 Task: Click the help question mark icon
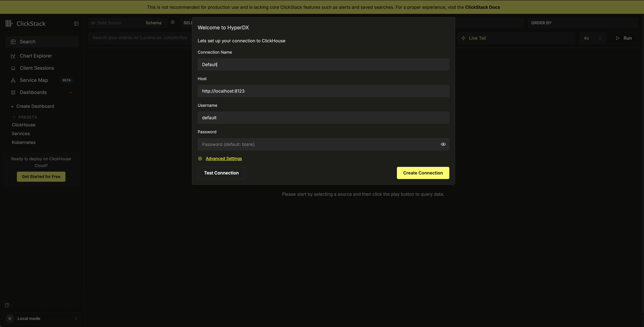point(7,305)
